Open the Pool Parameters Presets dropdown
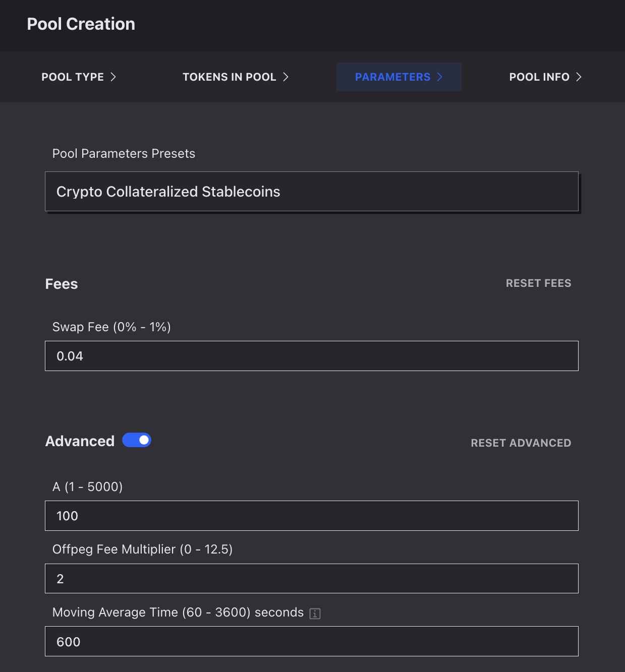Viewport: 625px width, 672px height. (311, 192)
